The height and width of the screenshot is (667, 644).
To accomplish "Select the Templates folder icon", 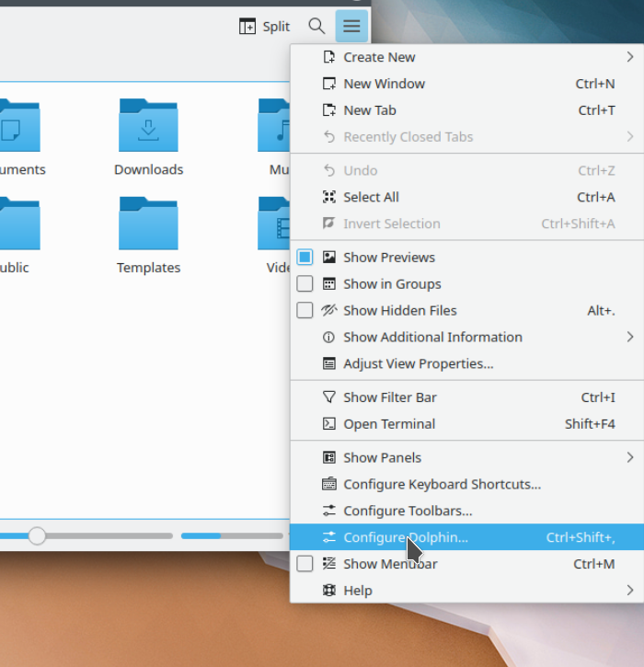I will [x=148, y=224].
